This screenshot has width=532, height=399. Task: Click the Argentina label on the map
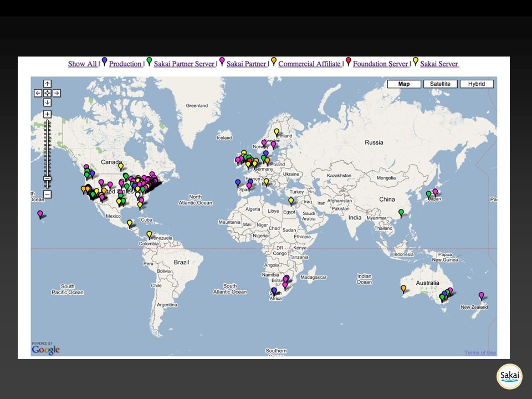tap(167, 305)
